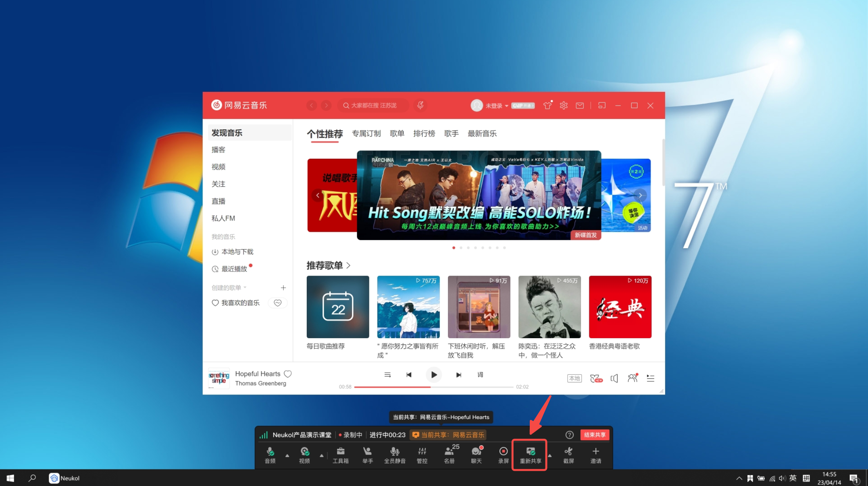Like the song Hopeful Hearts

coord(288,374)
